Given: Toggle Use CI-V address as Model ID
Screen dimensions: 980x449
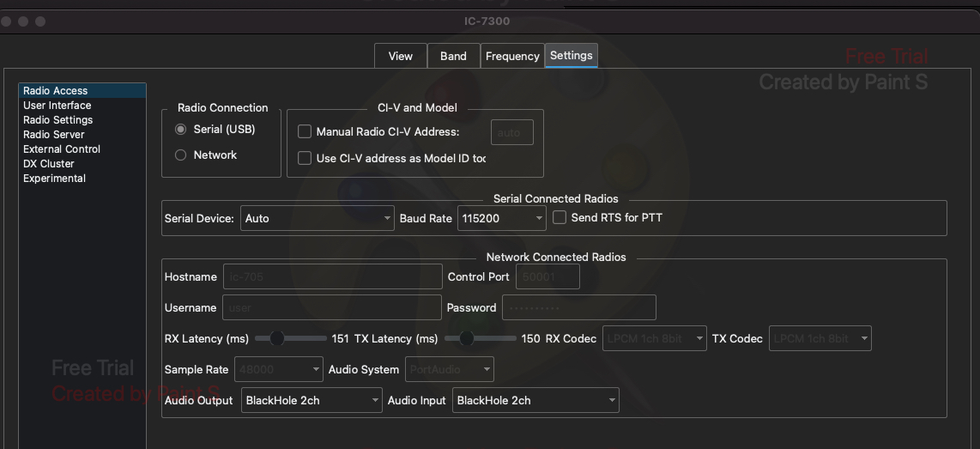Looking at the screenshot, I should [305, 158].
